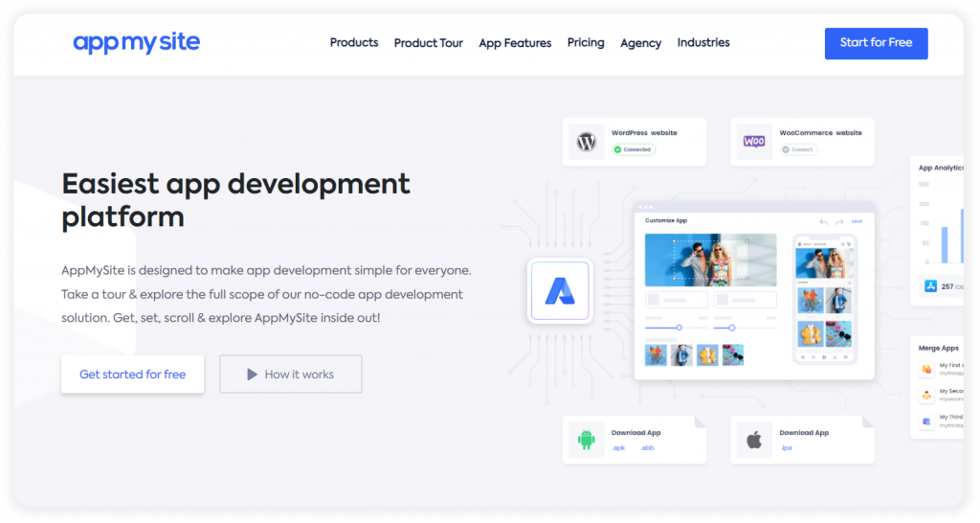Toggle the WooCommerce Connect badge
Image resolution: width=980 pixels, height=523 pixels.
[797, 149]
